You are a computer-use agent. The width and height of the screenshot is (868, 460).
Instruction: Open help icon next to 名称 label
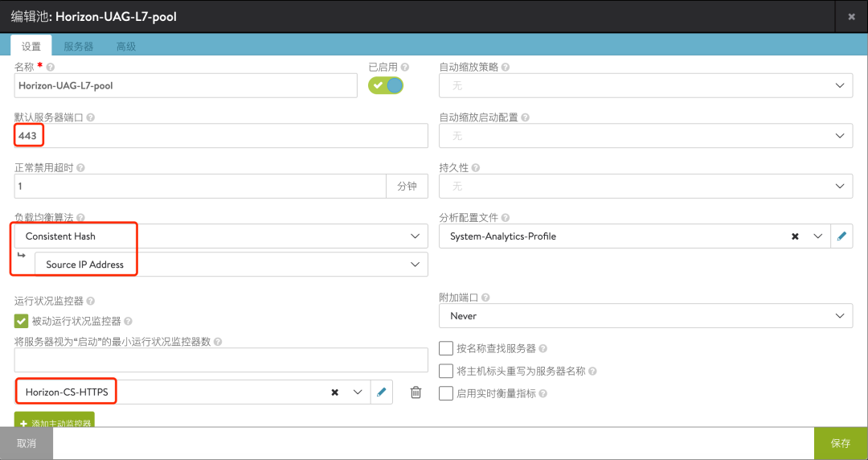click(51, 67)
